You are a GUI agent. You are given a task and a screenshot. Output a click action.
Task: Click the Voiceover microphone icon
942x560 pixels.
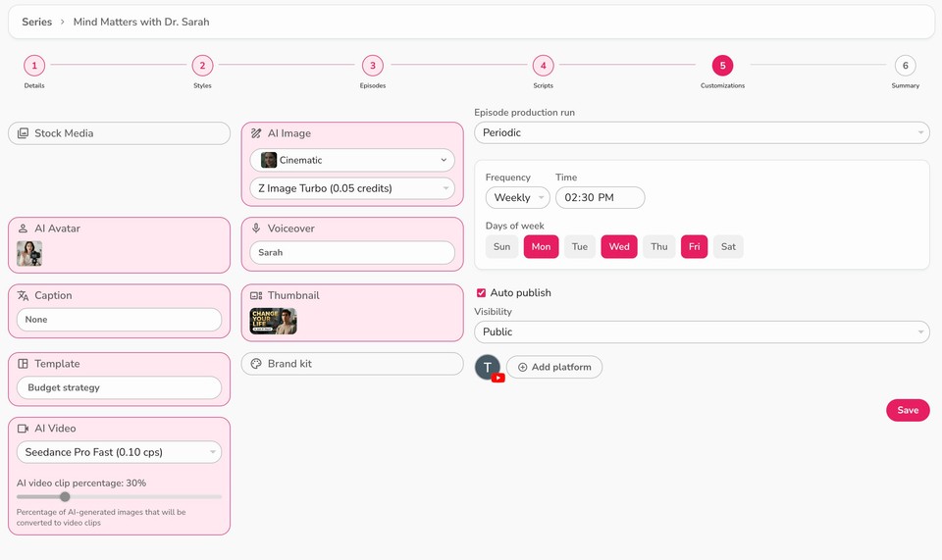256,229
